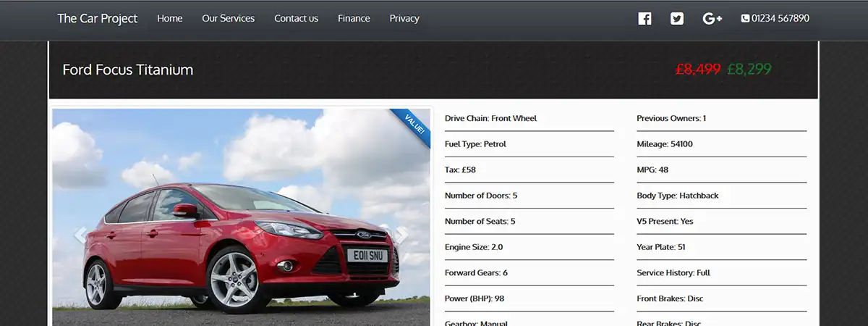Click the phone icon beside 01234 567890
The image size is (868, 326).
click(x=745, y=19)
